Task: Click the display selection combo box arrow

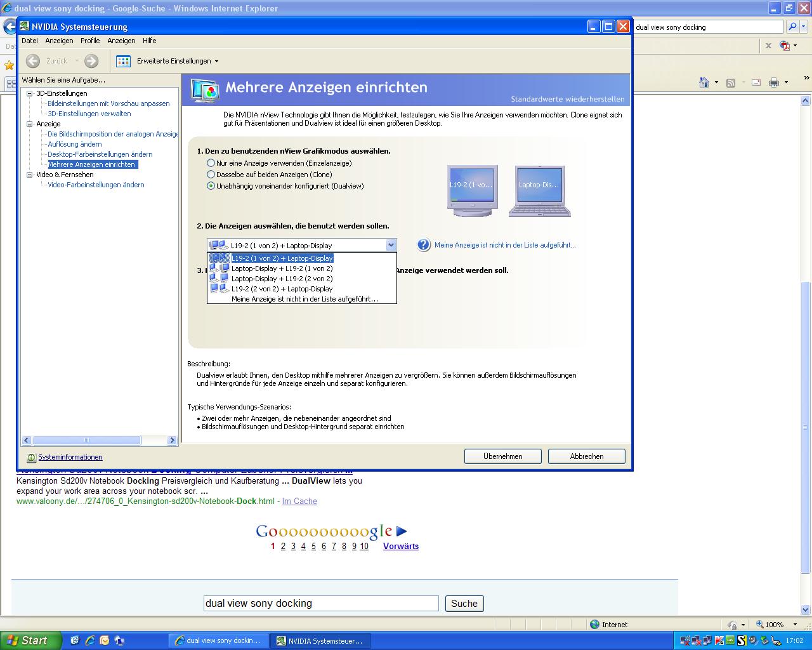Action: pos(391,245)
